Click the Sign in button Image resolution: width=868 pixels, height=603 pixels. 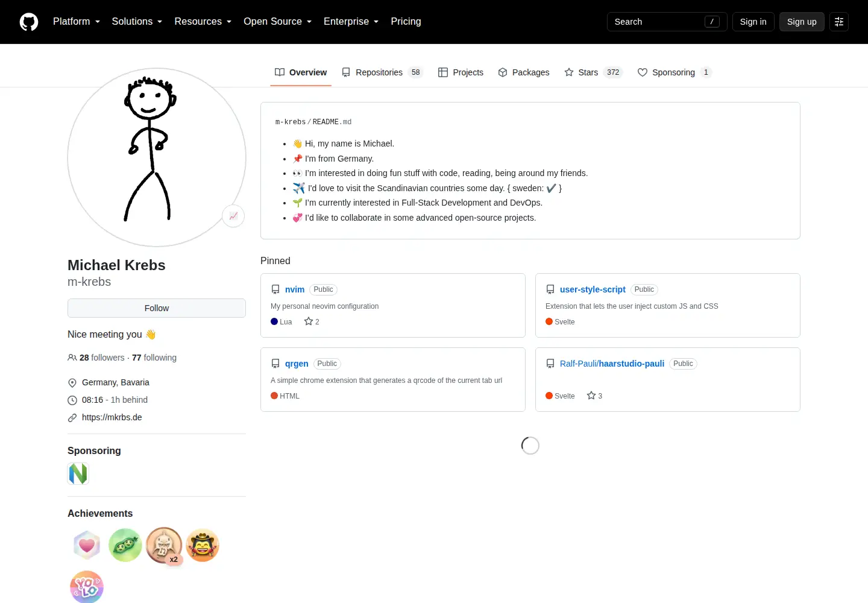[753, 22]
